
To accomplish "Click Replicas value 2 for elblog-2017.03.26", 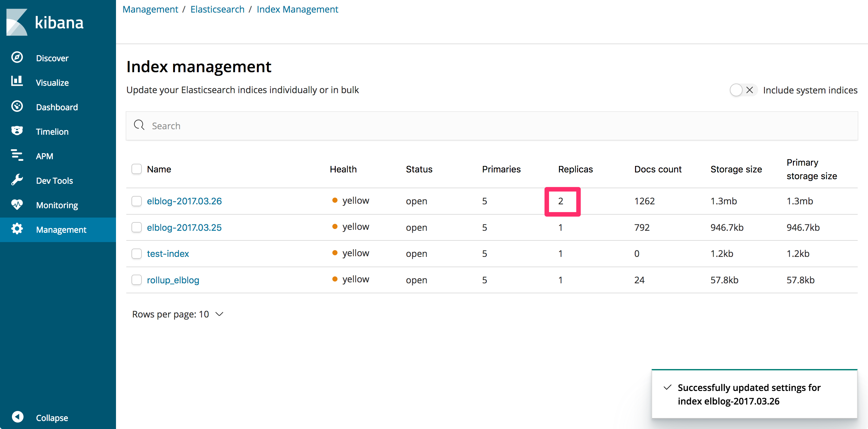I will pyautogui.click(x=560, y=201).
